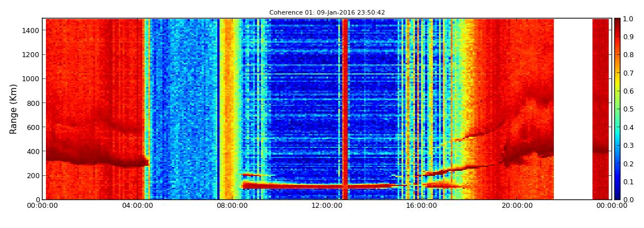Click the colorbar 0.7 value label
Image resolution: width=644 pixels, height=228 pixels.
(x=628, y=73)
